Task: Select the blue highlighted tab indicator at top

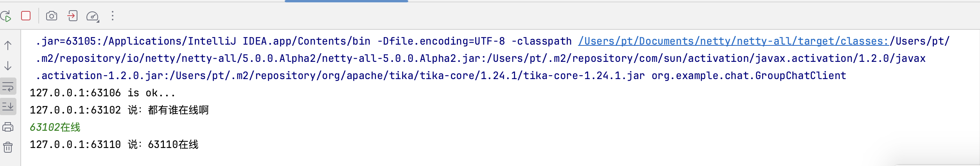Action: click(346, 1)
